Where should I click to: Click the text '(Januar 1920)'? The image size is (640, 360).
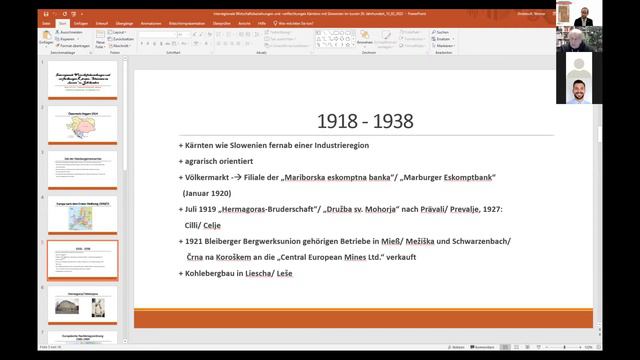tap(207, 193)
